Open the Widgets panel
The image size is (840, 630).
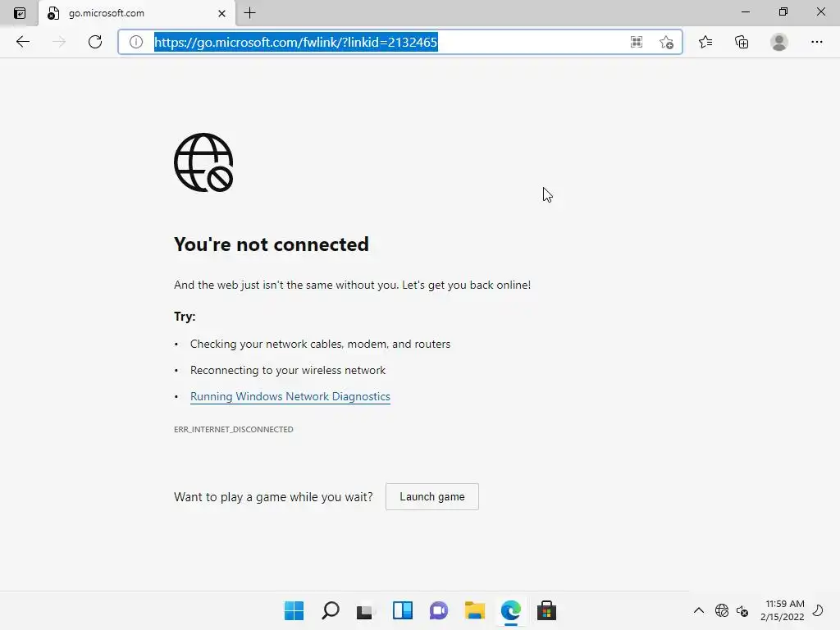402,610
